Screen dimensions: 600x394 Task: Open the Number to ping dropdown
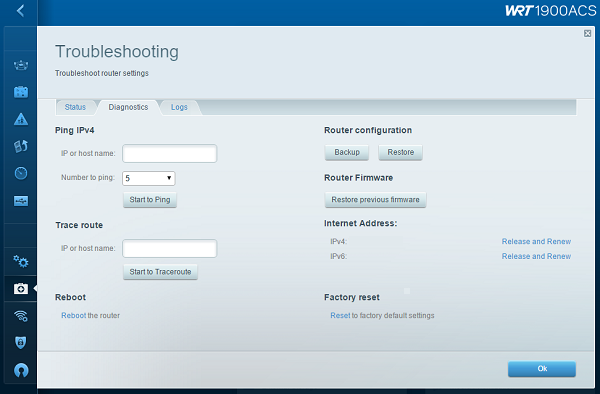click(148, 178)
